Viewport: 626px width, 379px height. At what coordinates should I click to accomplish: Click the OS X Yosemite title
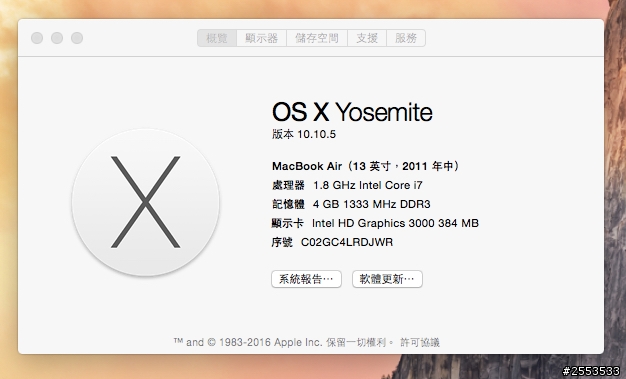pos(352,112)
